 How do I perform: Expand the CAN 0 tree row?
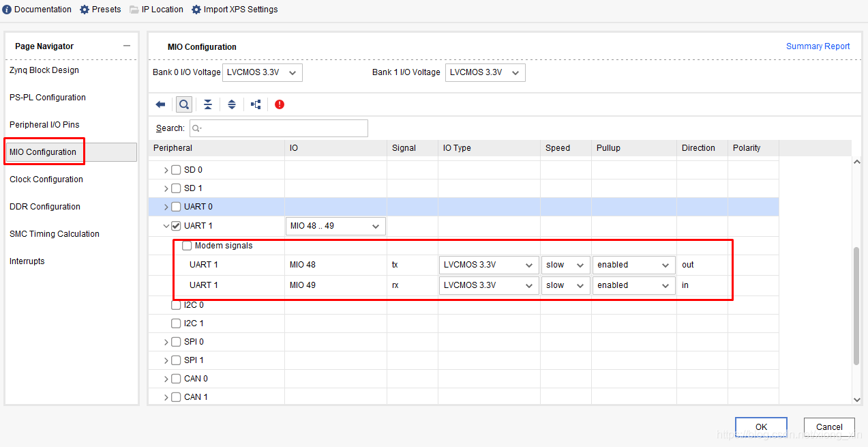pos(166,379)
